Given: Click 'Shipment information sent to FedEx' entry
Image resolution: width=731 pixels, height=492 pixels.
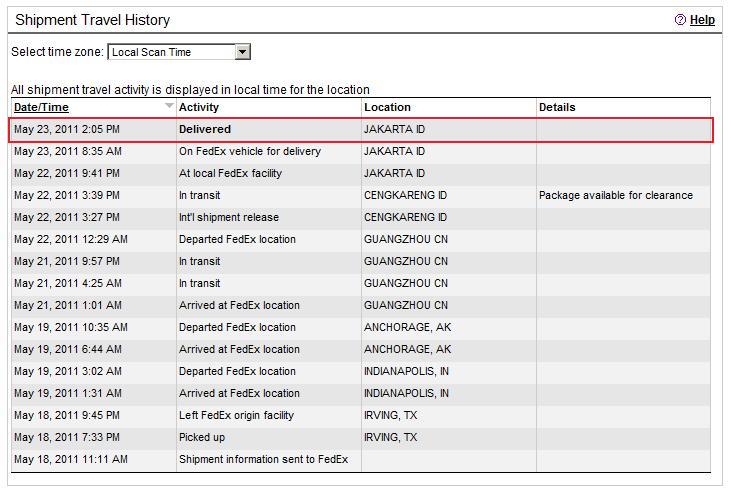Looking at the screenshot, I should (x=263, y=459).
